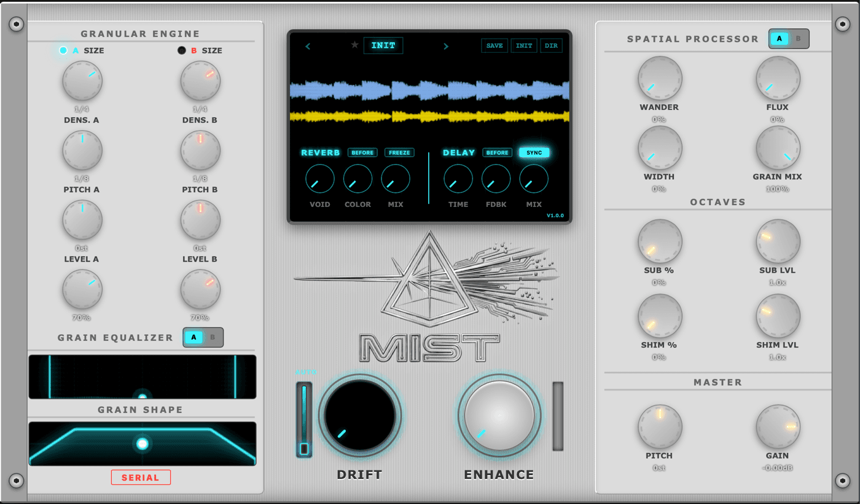860x504 pixels.
Task: Click the SUB % knob
Action: 660,241
